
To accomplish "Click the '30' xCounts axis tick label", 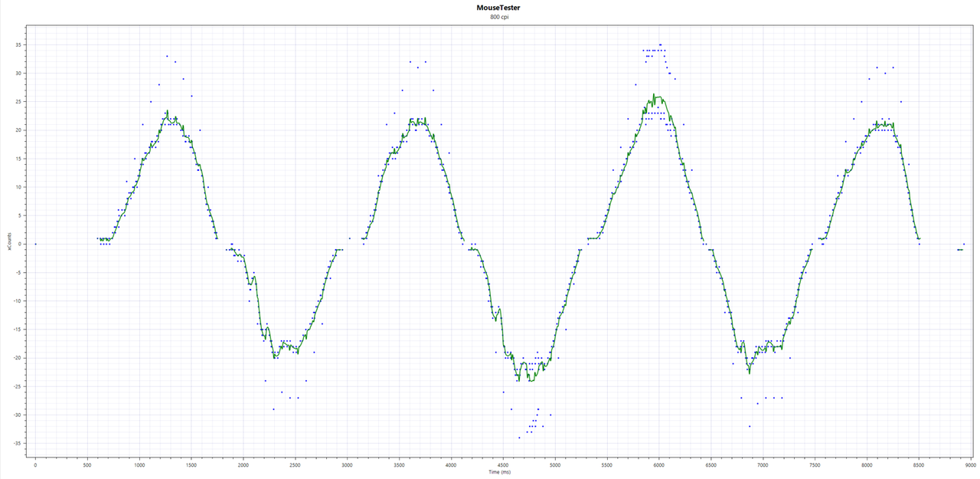I will tap(17, 73).
